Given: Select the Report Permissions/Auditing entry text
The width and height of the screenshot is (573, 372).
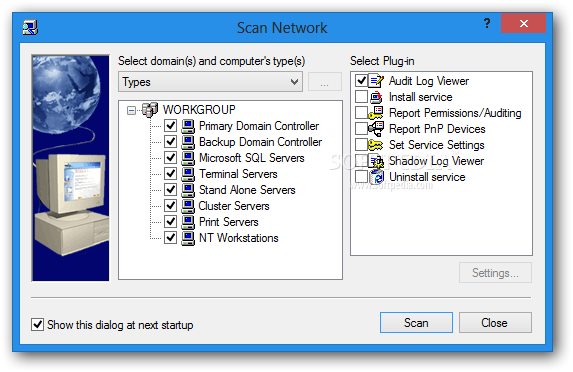Looking at the screenshot, I should [x=455, y=113].
